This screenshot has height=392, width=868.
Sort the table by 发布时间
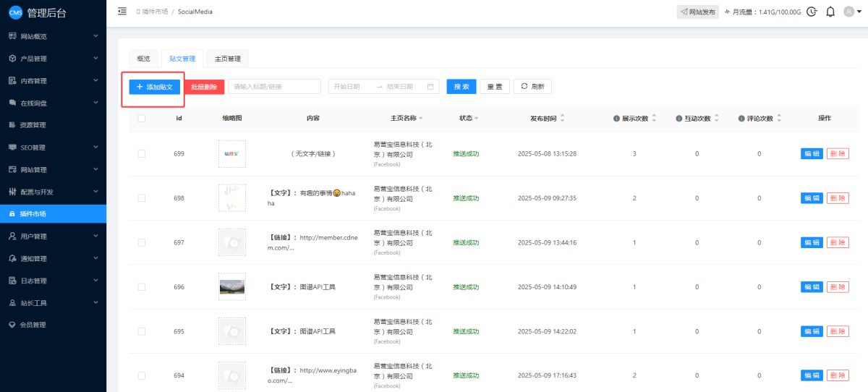pyautogui.click(x=563, y=118)
